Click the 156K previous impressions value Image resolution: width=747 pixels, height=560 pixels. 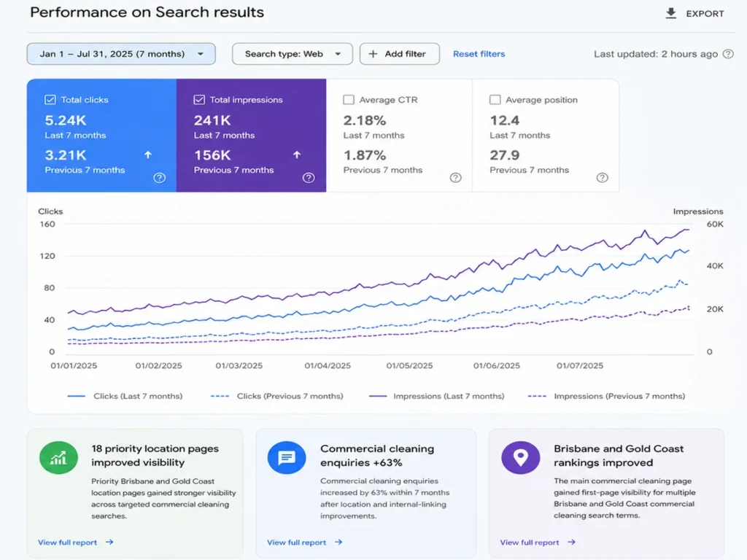click(x=212, y=155)
